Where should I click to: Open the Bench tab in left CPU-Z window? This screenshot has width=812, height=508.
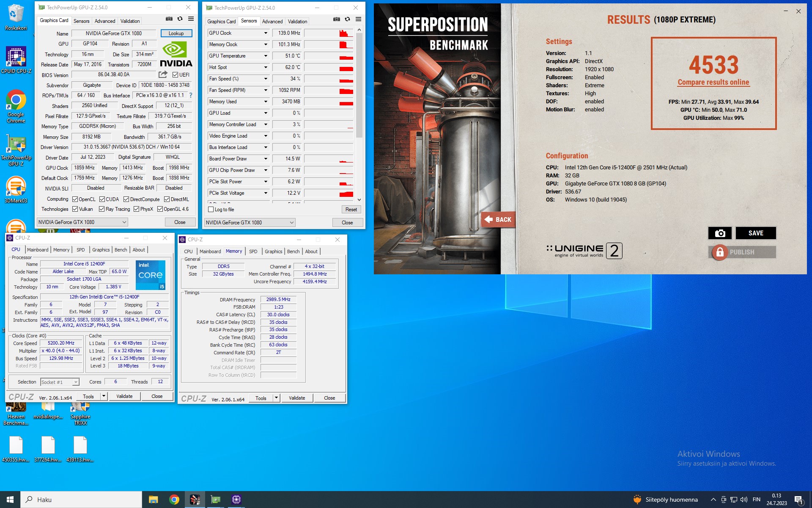click(x=121, y=250)
